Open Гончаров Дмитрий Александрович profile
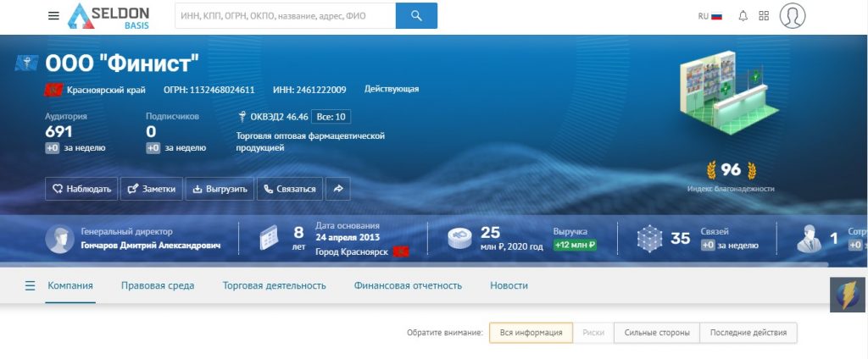The image size is (868, 359). pyautogui.click(x=151, y=246)
